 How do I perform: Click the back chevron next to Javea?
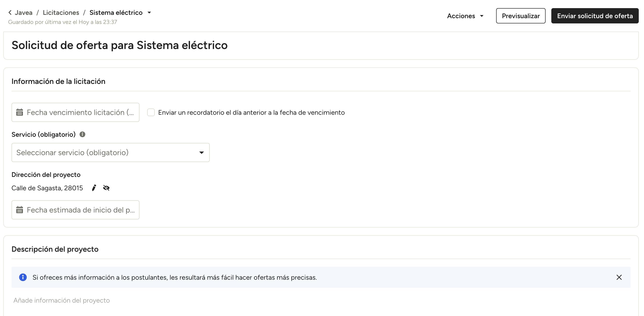10,12
